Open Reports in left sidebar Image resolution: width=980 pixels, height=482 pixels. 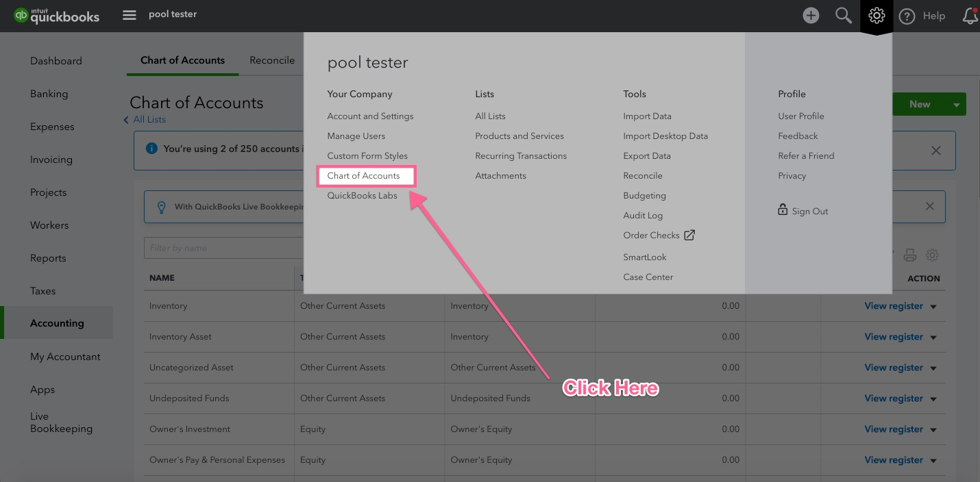click(x=48, y=258)
